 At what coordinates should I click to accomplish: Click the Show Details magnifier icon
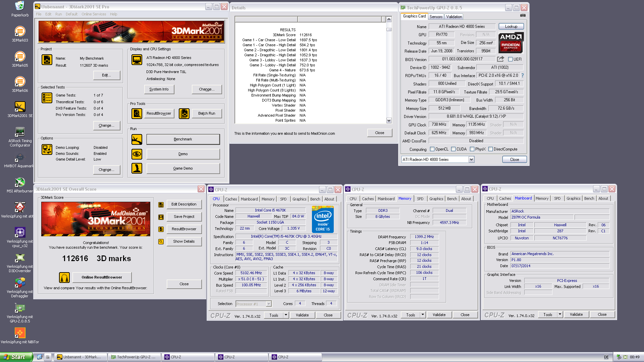tap(161, 242)
